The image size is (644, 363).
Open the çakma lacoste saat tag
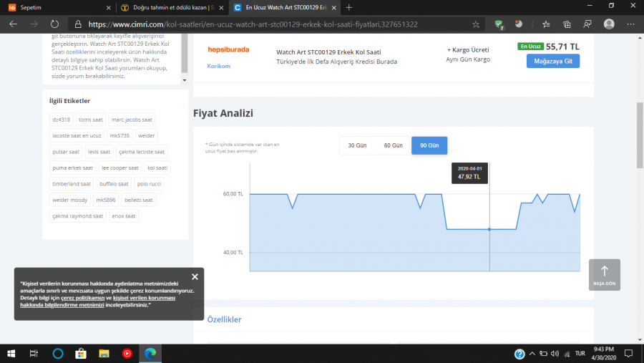(142, 152)
